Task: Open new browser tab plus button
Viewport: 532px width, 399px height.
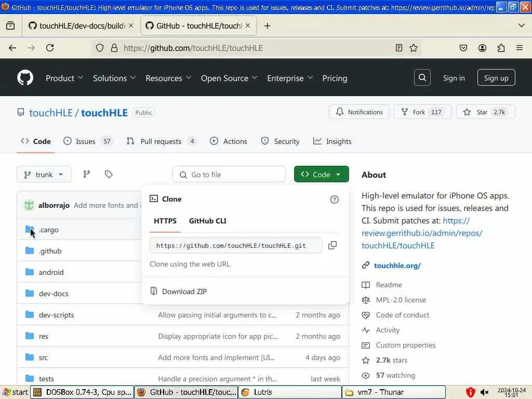Action: pyautogui.click(x=267, y=26)
